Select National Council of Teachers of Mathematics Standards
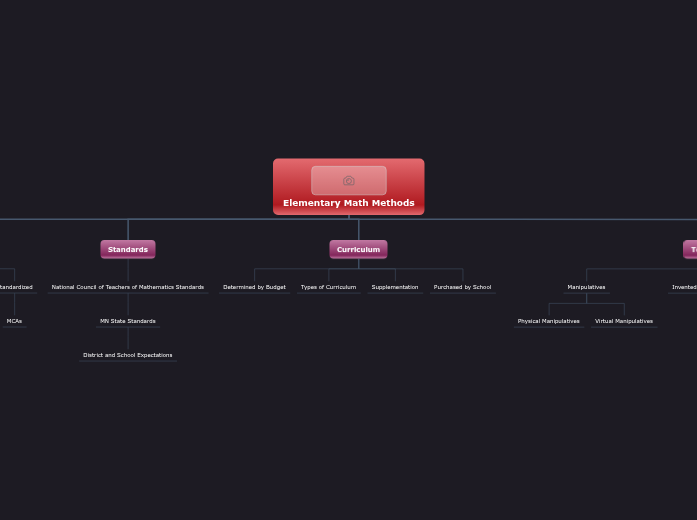The image size is (697, 520). [128, 287]
